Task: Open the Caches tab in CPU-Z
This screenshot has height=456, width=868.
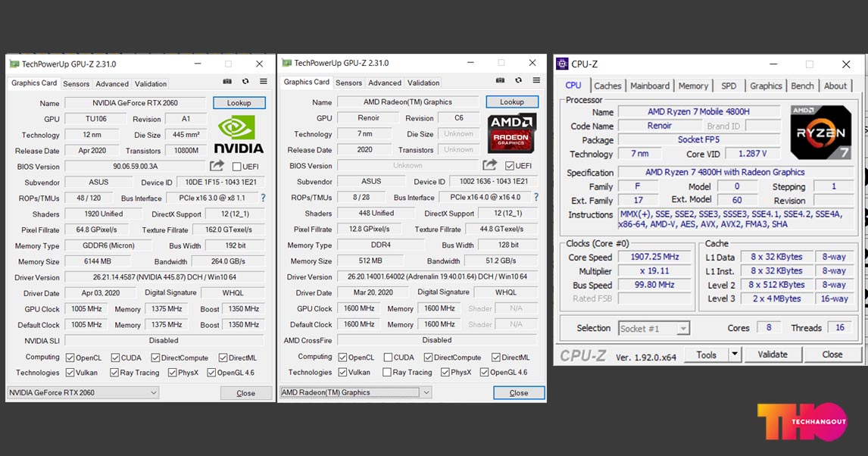Action: click(x=607, y=86)
